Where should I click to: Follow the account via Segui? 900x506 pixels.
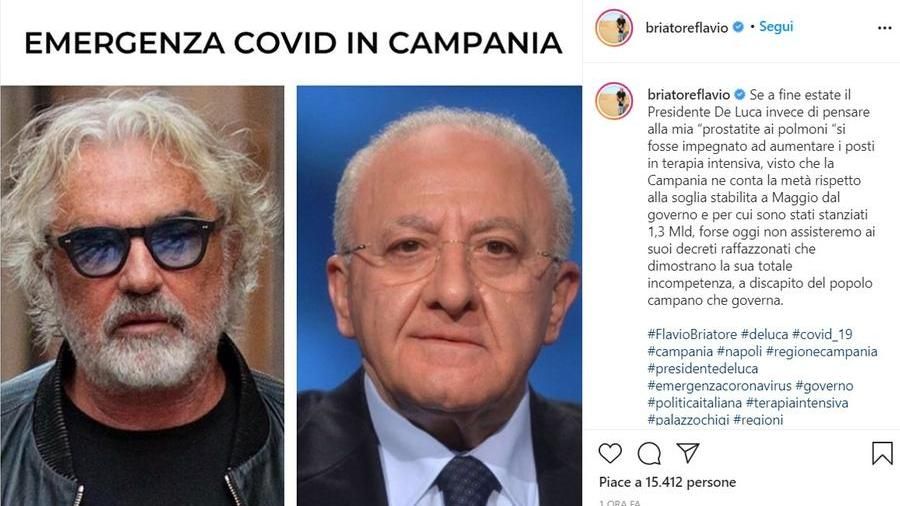click(x=776, y=26)
